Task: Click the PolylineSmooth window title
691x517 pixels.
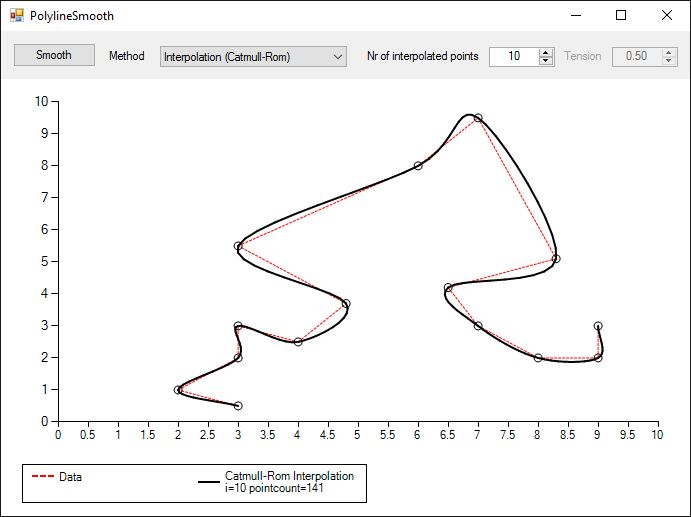Action: coord(72,16)
